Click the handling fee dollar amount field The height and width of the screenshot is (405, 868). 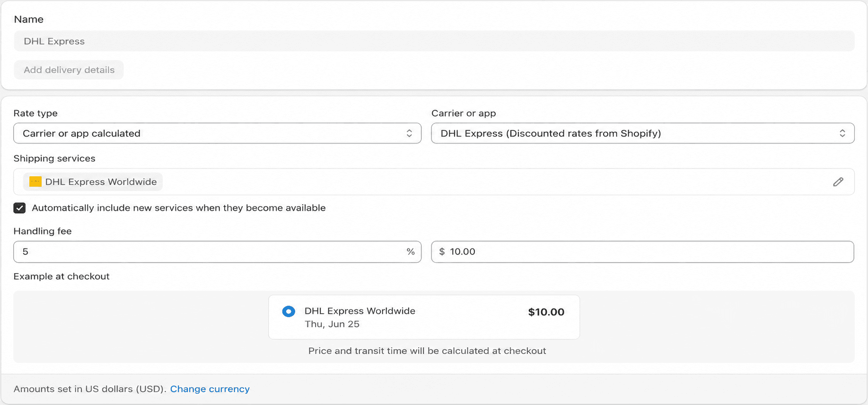642,252
